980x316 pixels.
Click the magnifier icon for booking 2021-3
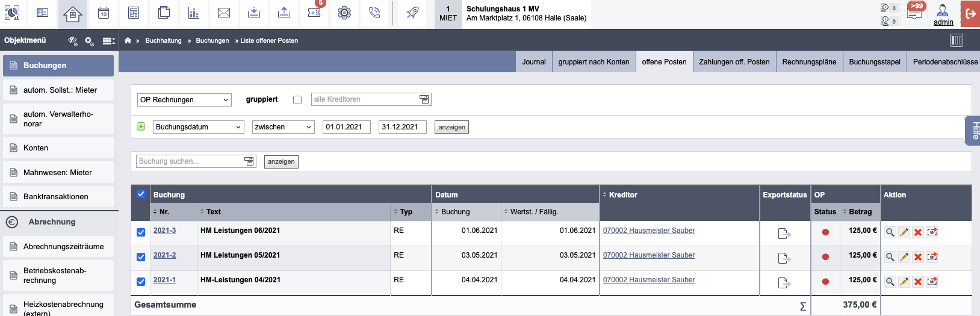click(890, 232)
